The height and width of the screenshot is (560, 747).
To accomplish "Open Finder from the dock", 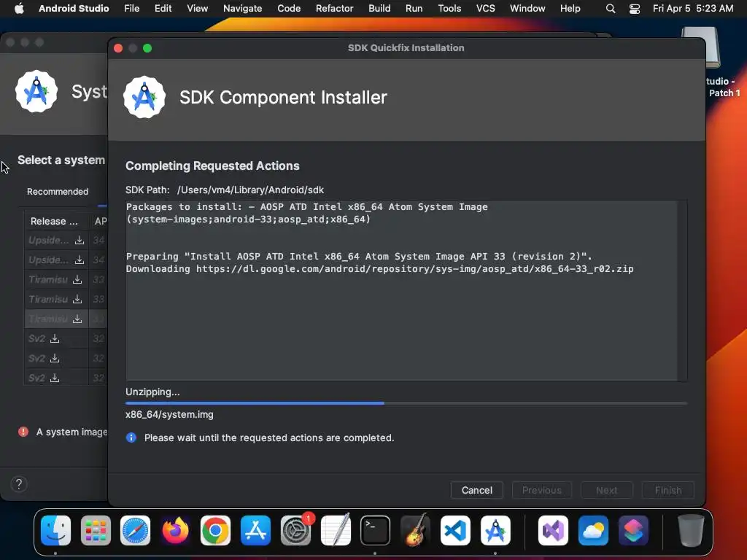I will click(55, 530).
